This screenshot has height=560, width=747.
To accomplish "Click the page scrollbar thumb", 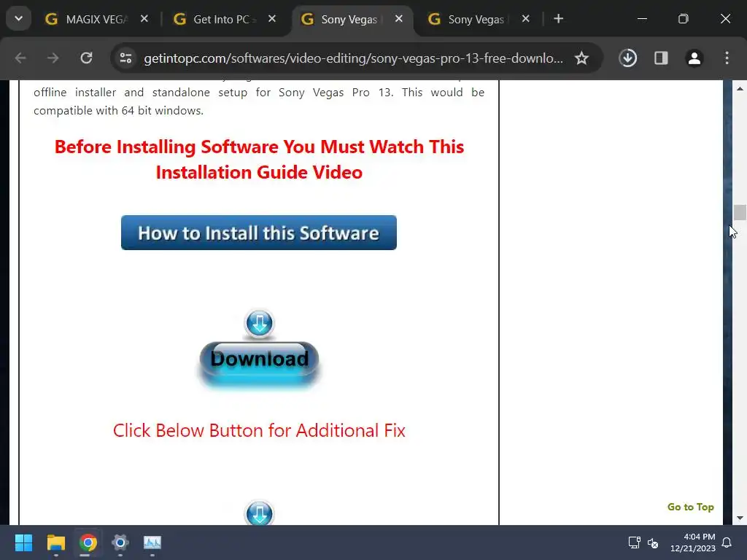I will tap(740, 212).
